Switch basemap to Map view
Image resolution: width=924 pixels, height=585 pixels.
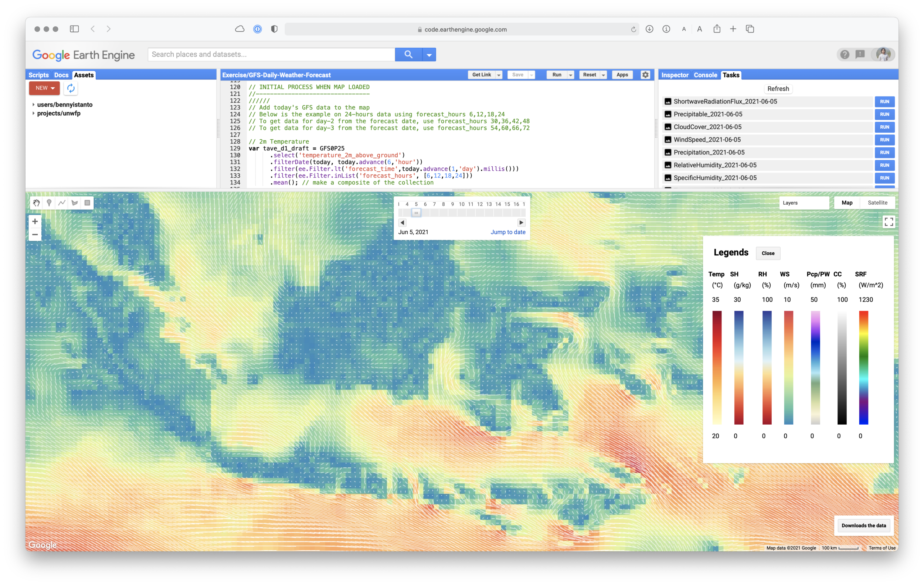point(847,203)
